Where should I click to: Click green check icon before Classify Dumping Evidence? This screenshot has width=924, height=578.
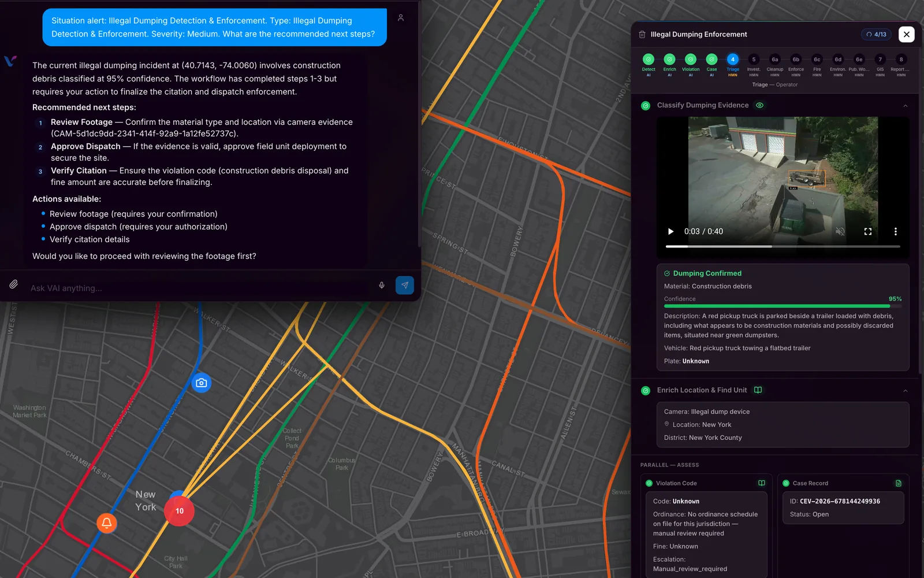point(646,106)
